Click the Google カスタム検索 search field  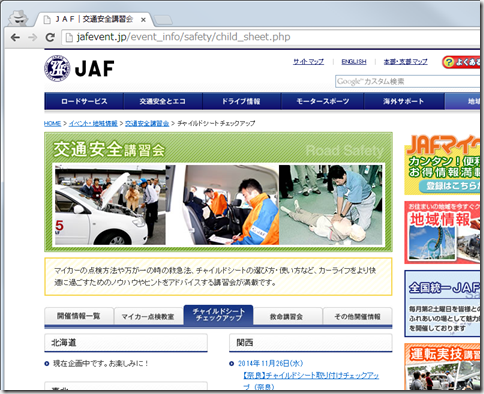[407, 81]
